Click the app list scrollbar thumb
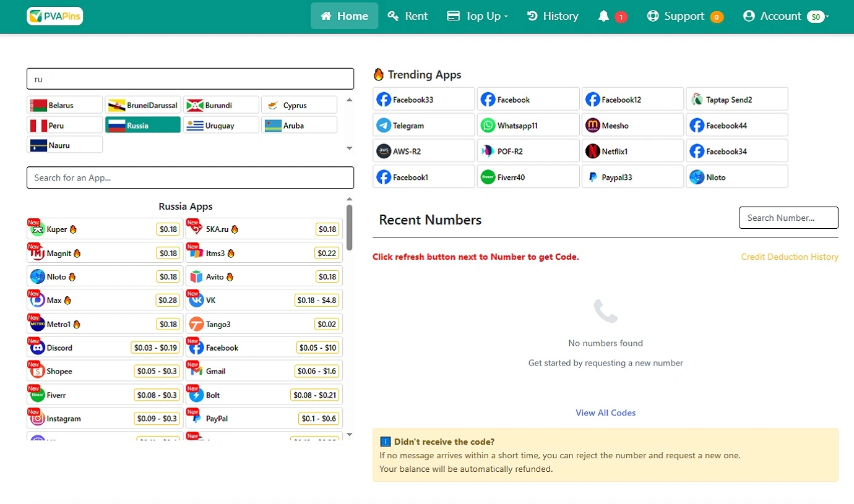The width and height of the screenshot is (854, 504). [350, 227]
